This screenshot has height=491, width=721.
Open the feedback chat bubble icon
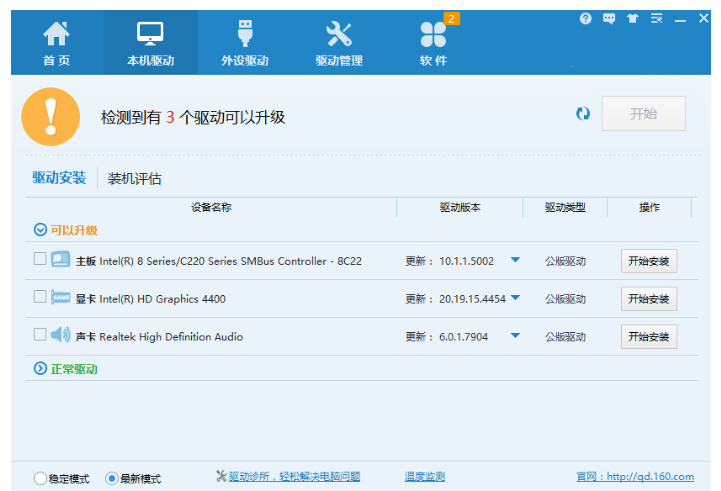click(609, 19)
